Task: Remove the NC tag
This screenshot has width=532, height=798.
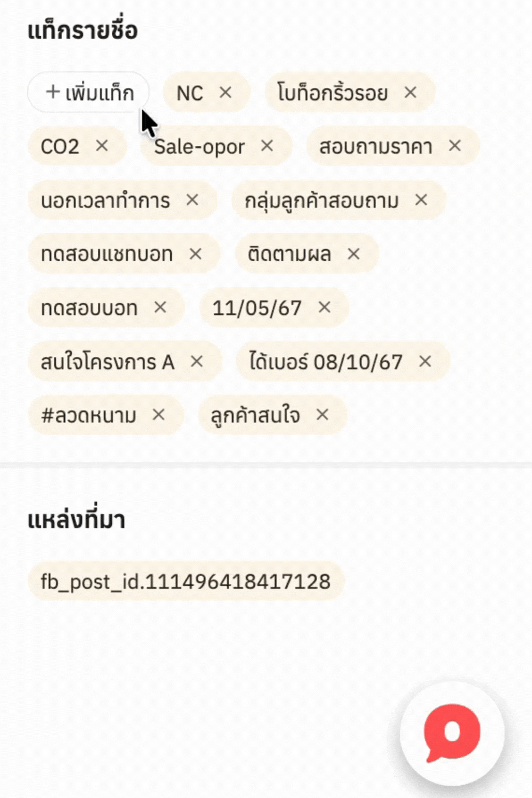Action: coord(226,93)
